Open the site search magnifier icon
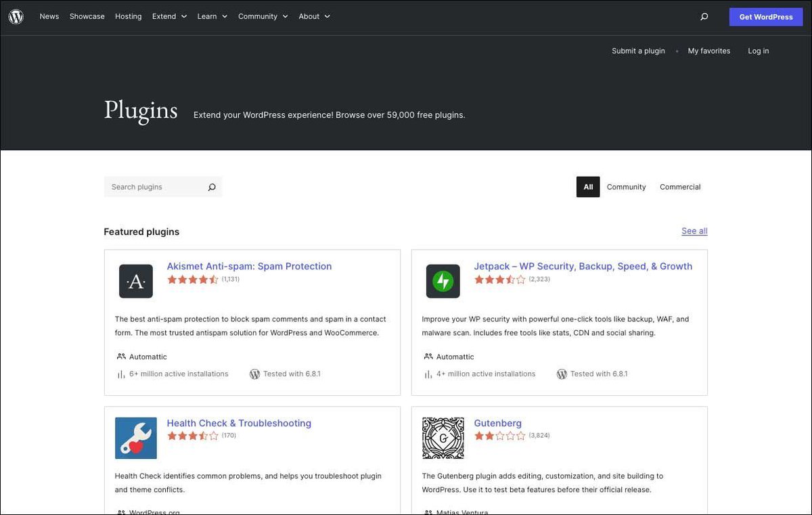The image size is (812, 515). [704, 17]
